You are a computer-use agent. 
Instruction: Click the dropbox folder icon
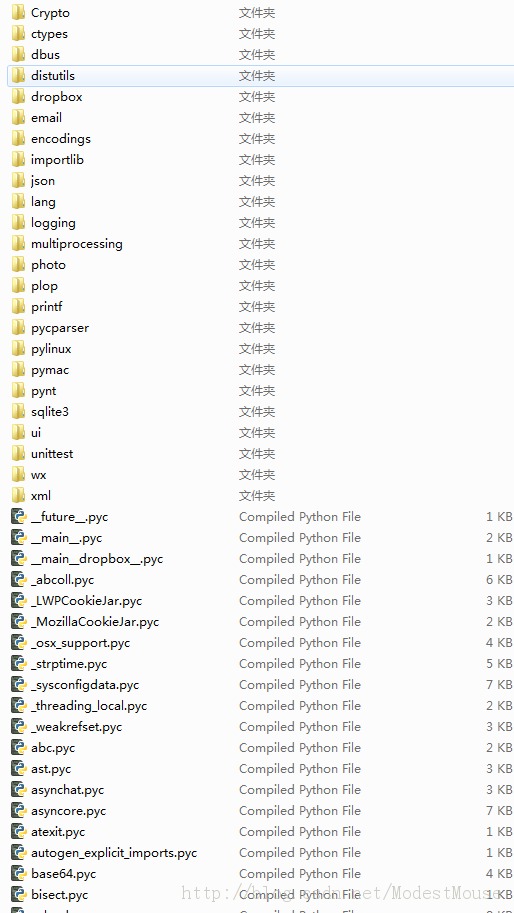pyautogui.click(x=18, y=97)
